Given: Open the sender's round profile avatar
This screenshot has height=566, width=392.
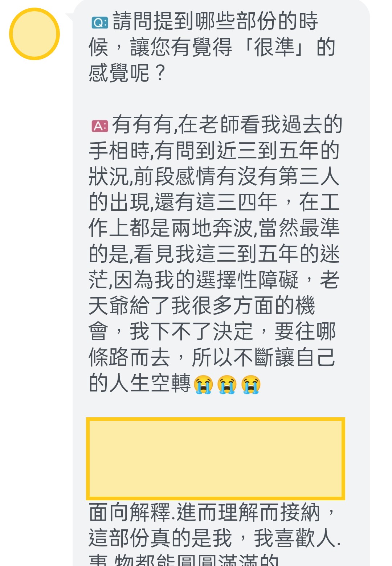Looking at the screenshot, I should (x=34, y=34).
